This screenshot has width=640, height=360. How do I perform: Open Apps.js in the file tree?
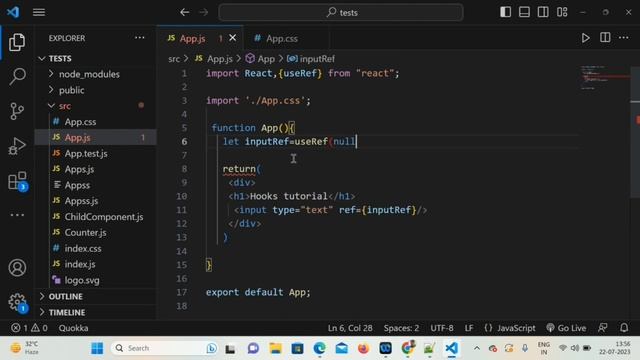[x=96, y=169]
